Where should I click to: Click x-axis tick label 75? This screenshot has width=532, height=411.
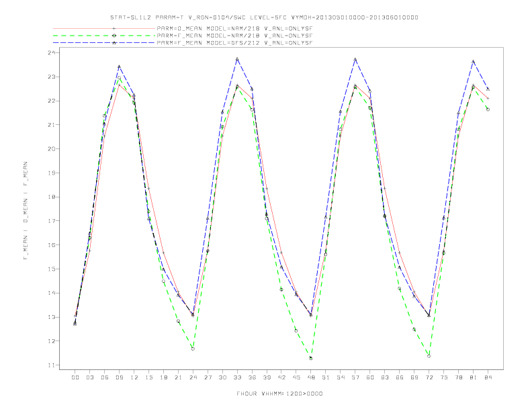(444, 377)
